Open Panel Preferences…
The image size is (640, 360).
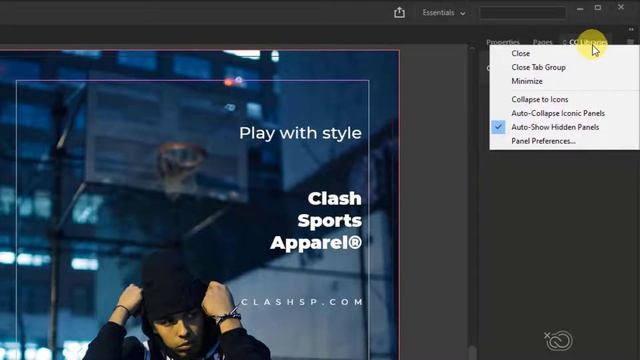(x=543, y=141)
